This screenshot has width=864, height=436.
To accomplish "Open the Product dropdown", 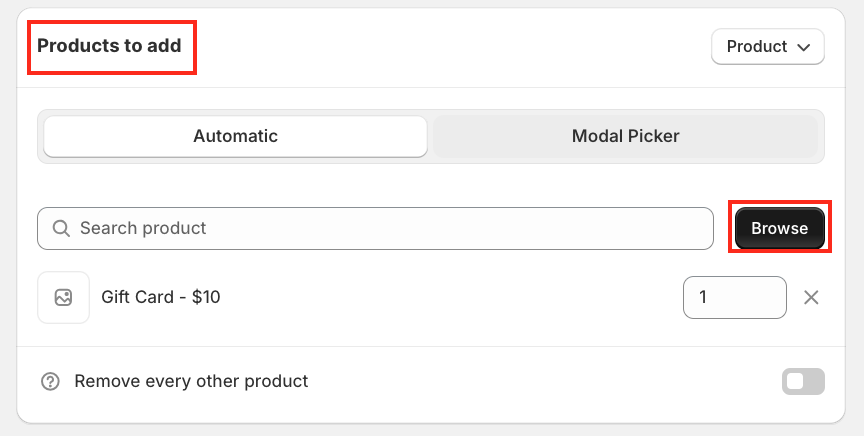I will coord(767,47).
